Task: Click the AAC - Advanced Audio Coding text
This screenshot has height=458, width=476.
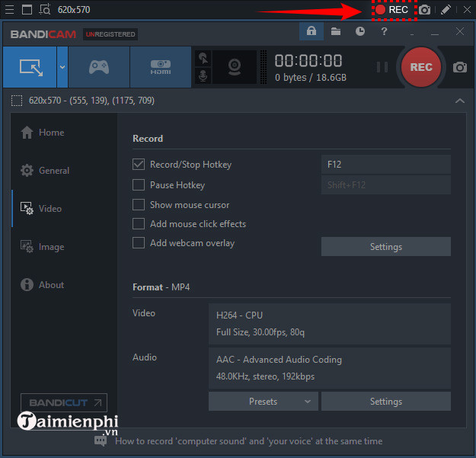Action: [279, 360]
